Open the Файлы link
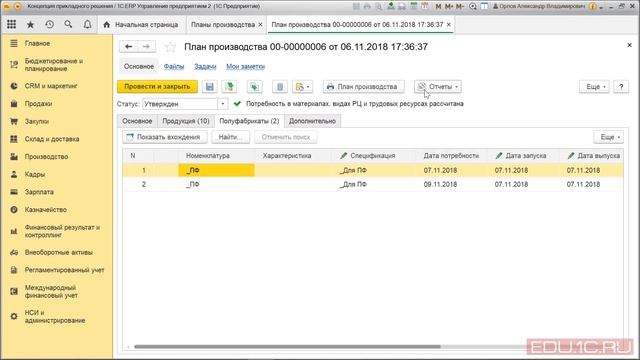Image resolution: width=640 pixels, height=360 pixels. (174, 66)
